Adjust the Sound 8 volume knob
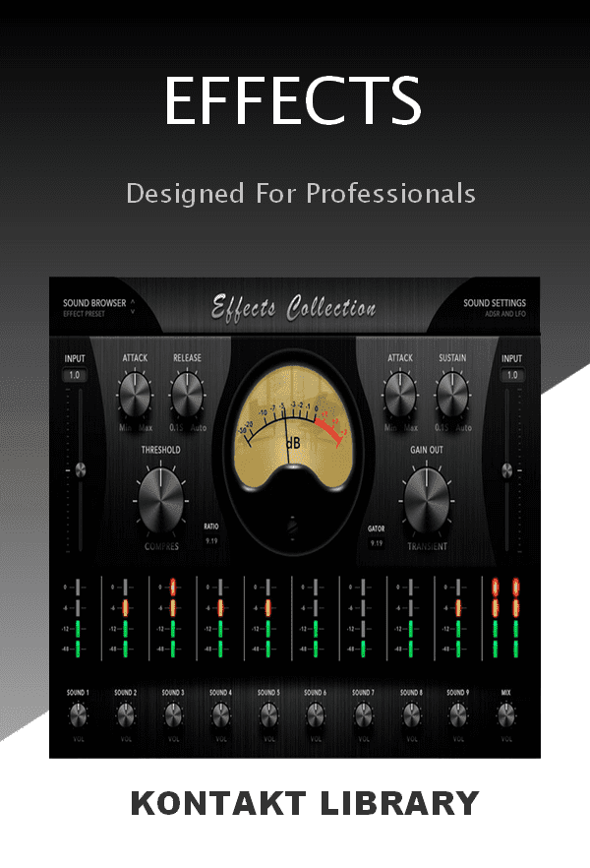Viewport: 590px width, 868px height. (x=411, y=715)
